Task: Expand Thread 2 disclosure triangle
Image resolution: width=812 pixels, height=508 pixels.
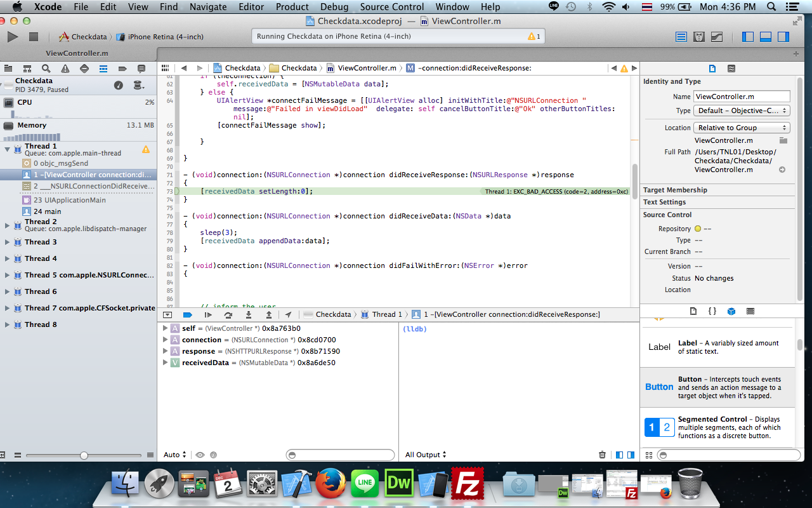Action: 7,225
